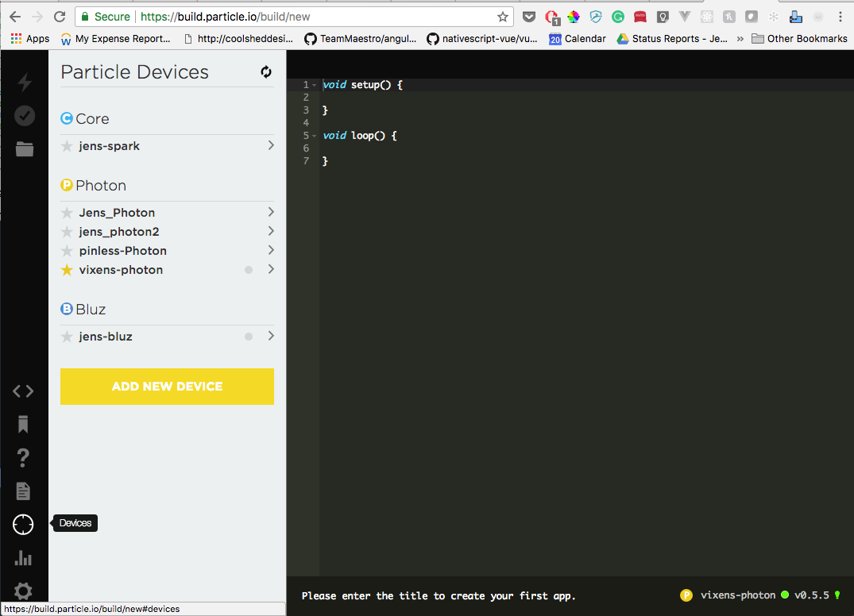Viewport: 854px width, 616px height.
Task: Click the Verify checkmark icon
Action: point(25,115)
